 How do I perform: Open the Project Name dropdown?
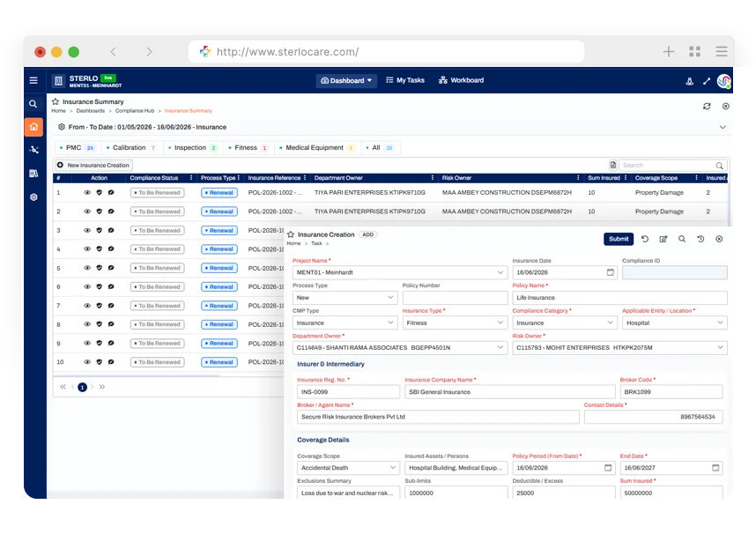coord(400,272)
